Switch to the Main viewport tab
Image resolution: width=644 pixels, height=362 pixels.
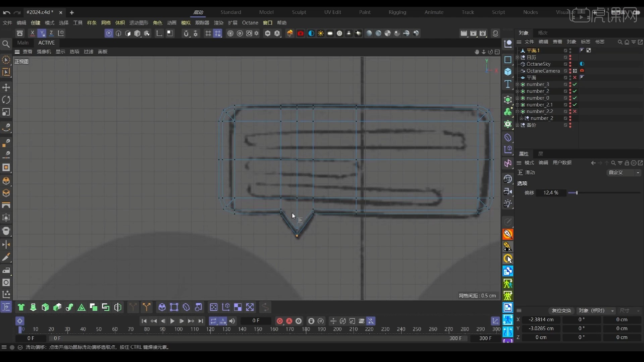tap(23, 43)
